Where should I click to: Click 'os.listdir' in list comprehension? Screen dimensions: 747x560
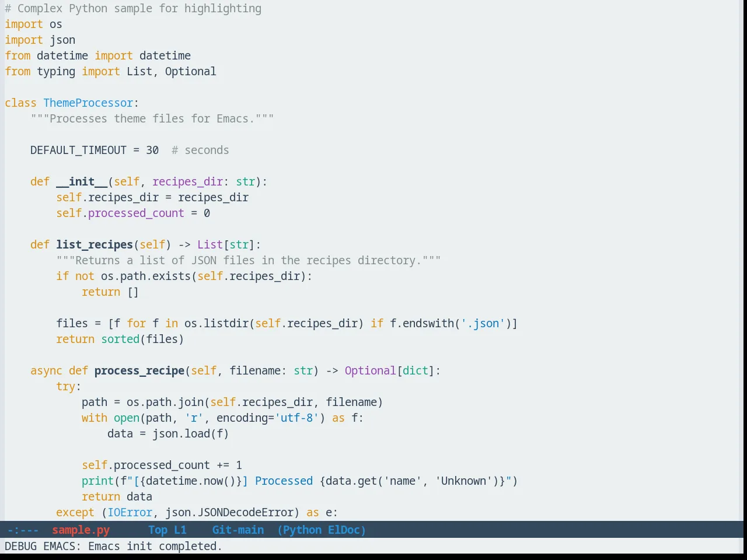tap(217, 323)
